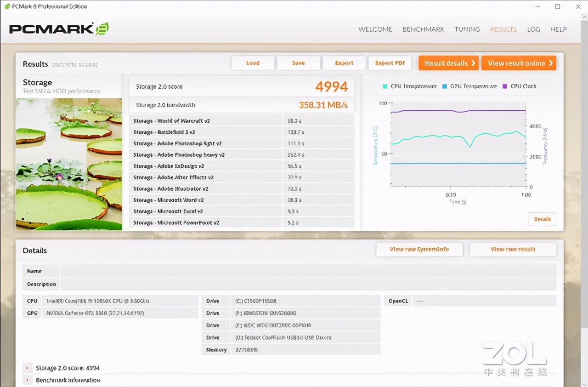Click the Storage 2.0 score value 4994
The image size is (588, 387).
tap(331, 86)
